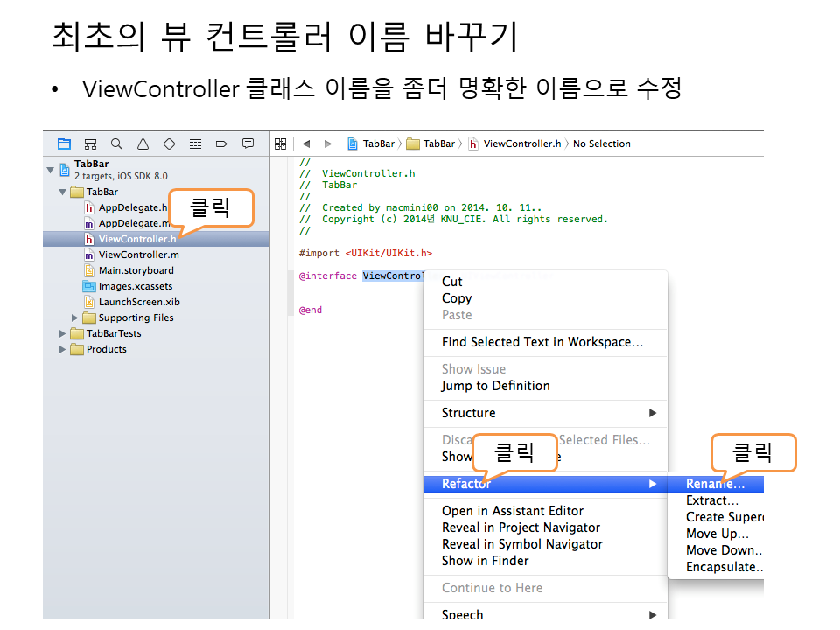
Task: Collapse the TabBar project root triangle
Action: (51, 169)
